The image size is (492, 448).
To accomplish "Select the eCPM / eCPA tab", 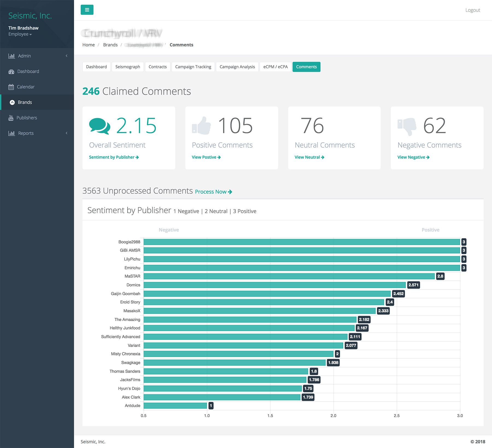I will [x=275, y=67].
